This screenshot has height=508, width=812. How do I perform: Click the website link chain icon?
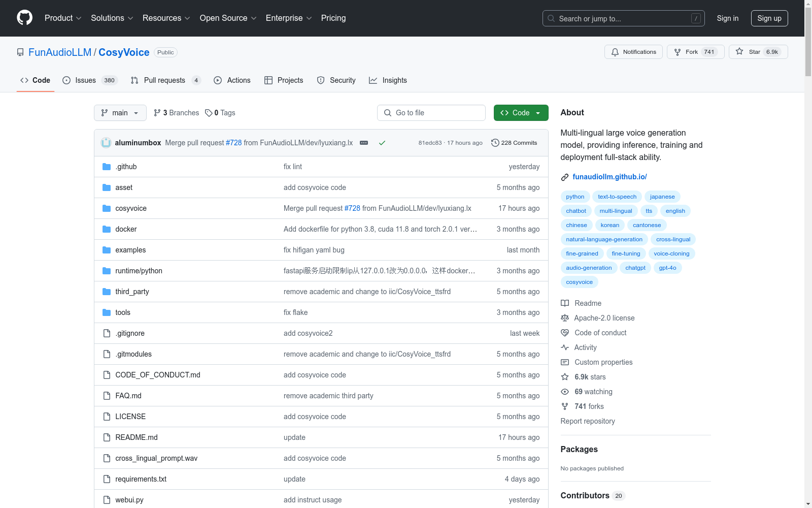(565, 177)
